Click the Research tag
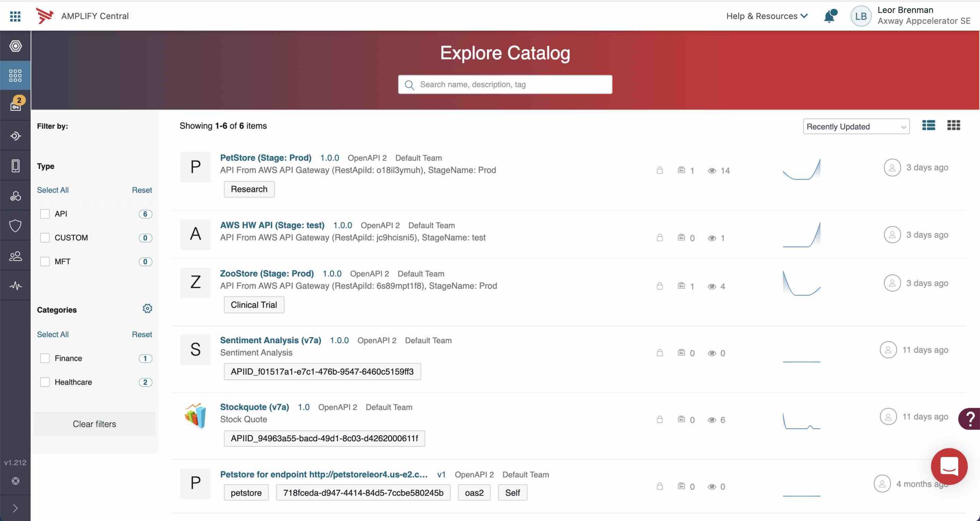This screenshot has width=980, height=521. [x=249, y=189]
